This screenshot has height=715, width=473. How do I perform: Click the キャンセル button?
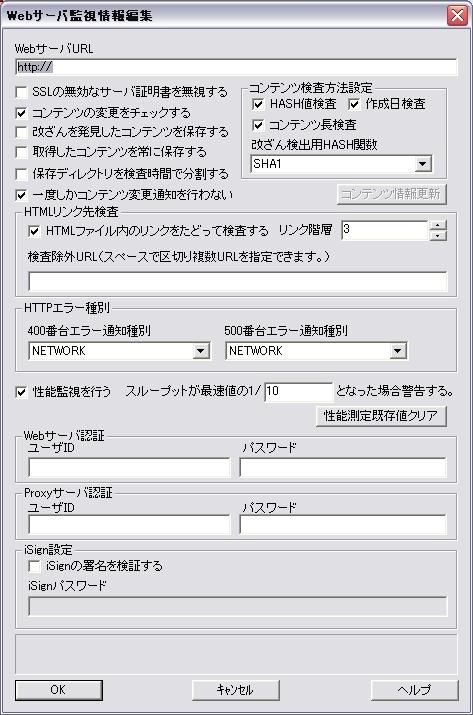235,690
